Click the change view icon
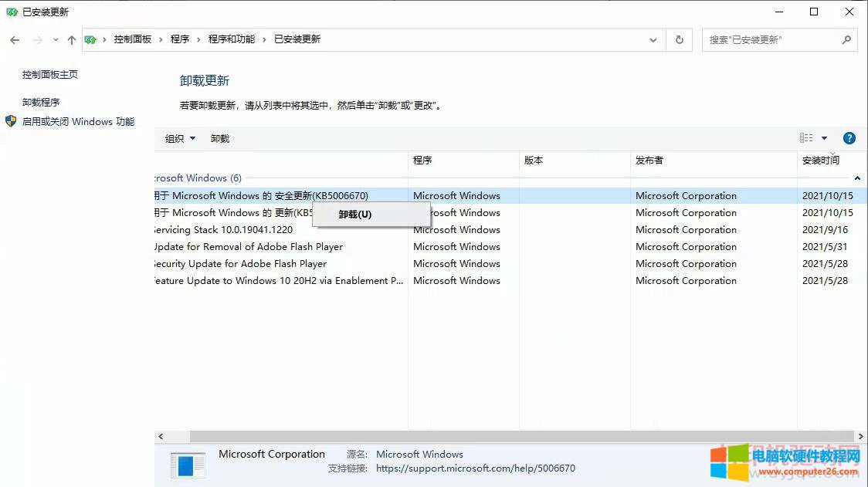Screen dimensions: 868x487 806,138
